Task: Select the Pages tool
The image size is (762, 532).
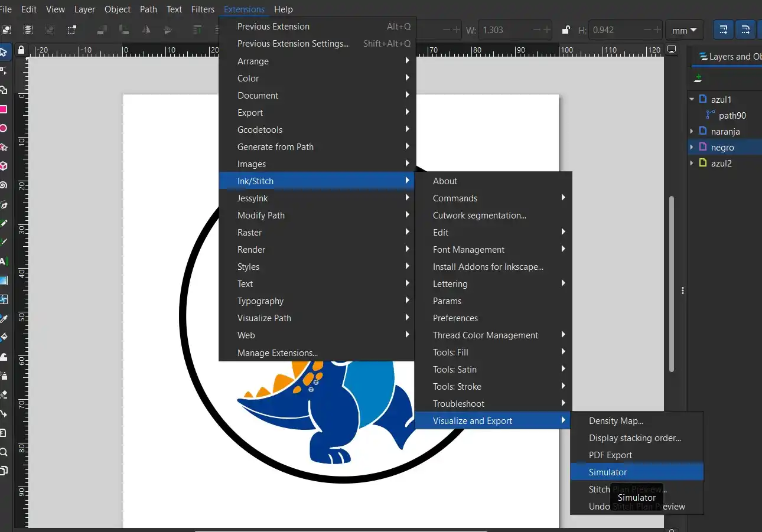Action: pos(3,471)
